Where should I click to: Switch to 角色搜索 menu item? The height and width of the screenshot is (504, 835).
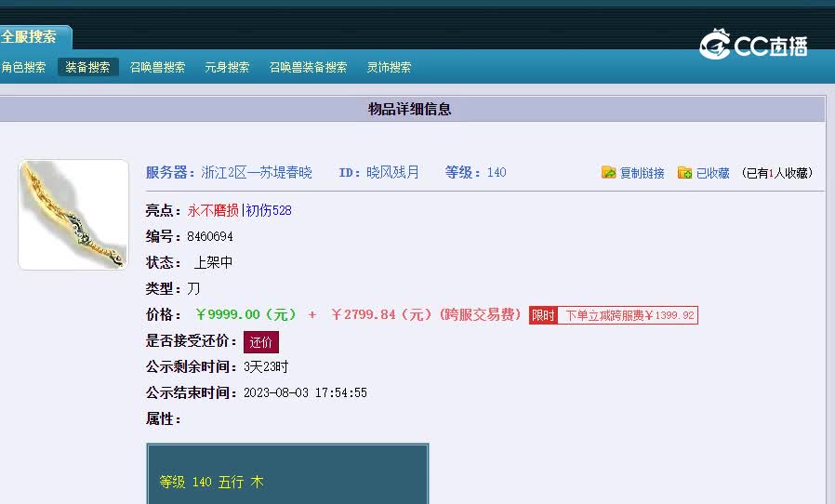point(23,67)
